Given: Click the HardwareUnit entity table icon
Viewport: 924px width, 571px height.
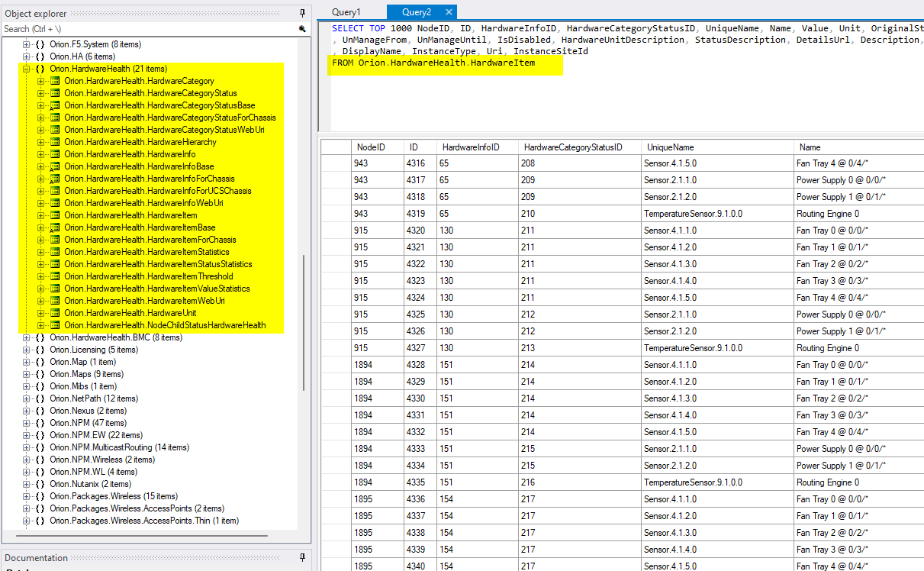Looking at the screenshot, I should pyautogui.click(x=55, y=313).
